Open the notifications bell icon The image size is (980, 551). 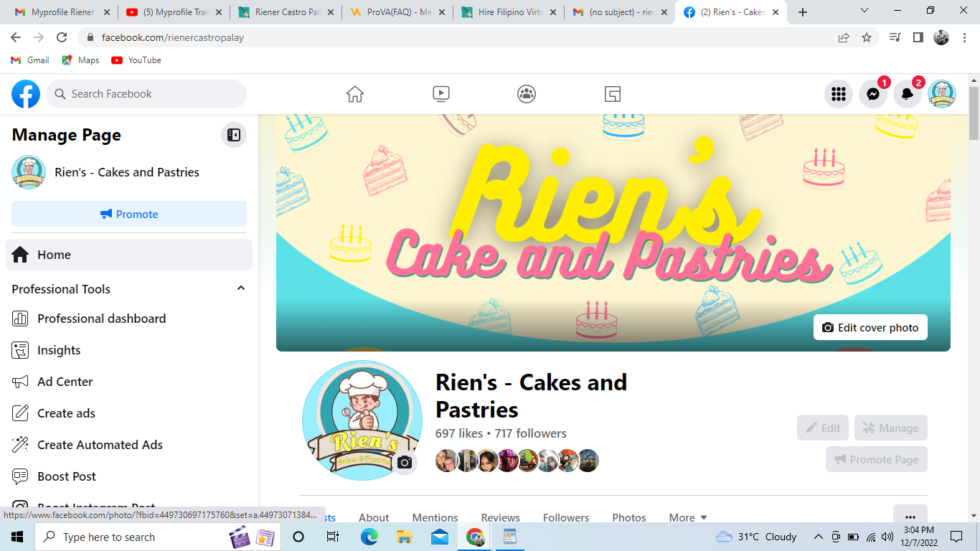(x=908, y=94)
